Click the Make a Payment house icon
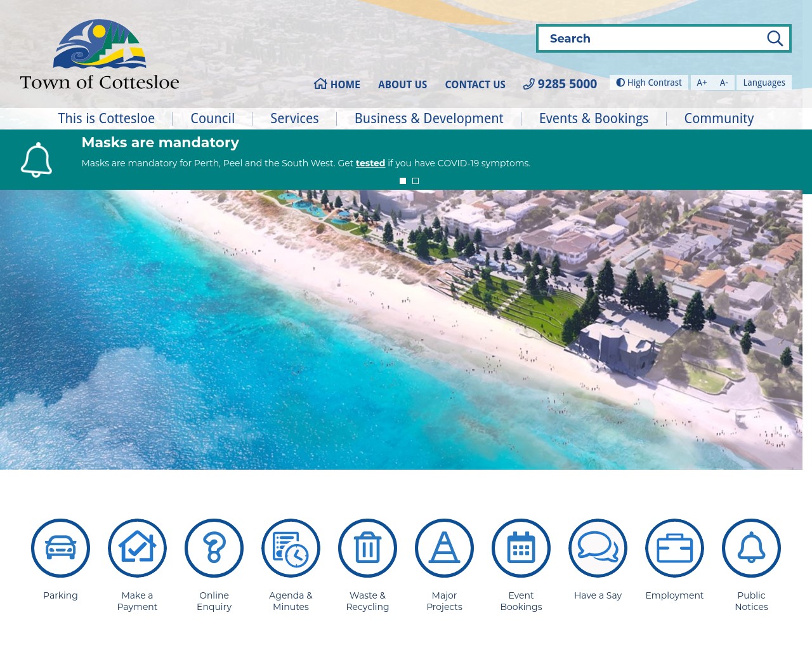Viewport: 812px width, 650px height. (x=137, y=548)
